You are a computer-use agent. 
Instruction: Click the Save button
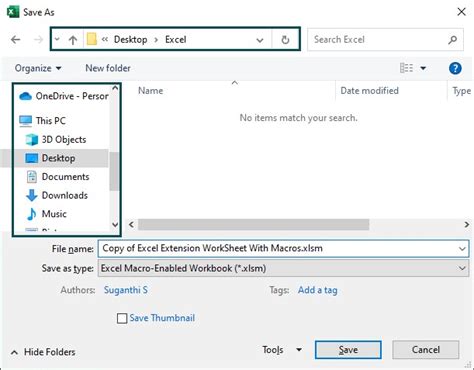[348, 350]
